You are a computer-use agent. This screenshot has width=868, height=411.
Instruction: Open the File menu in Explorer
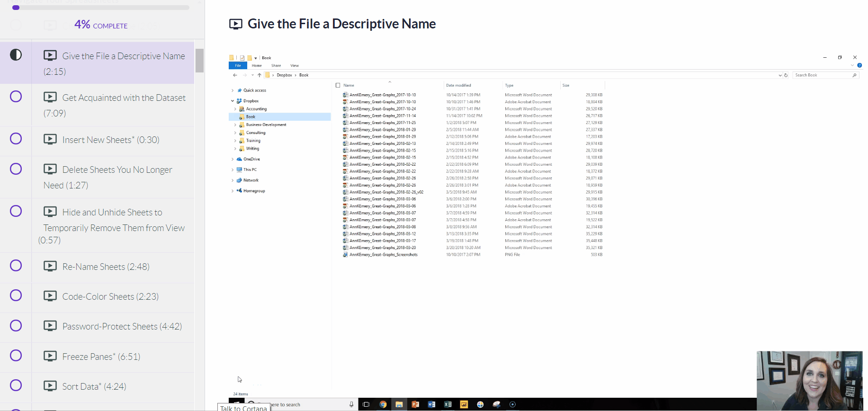[x=238, y=65]
